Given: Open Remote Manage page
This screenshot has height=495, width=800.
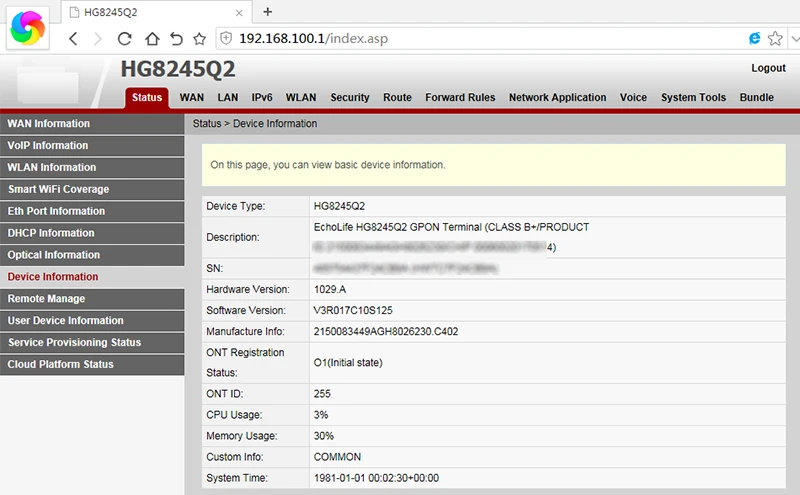Looking at the screenshot, I should pos(92,299).
